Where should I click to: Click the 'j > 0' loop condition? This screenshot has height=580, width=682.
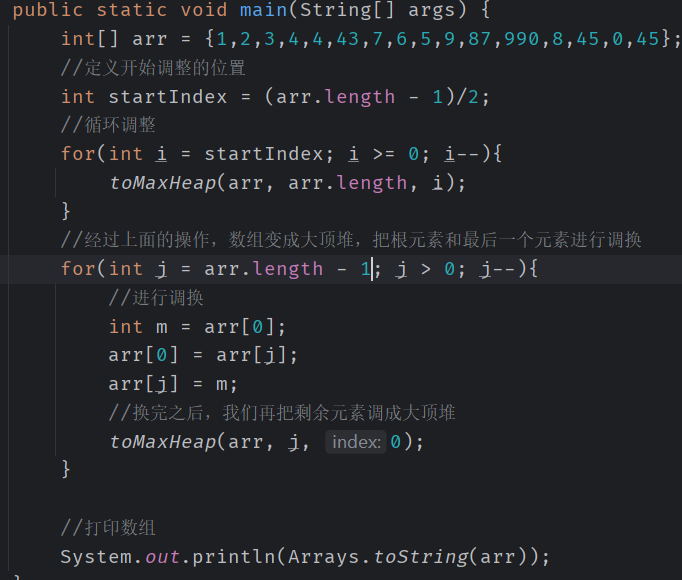point(425,269)
